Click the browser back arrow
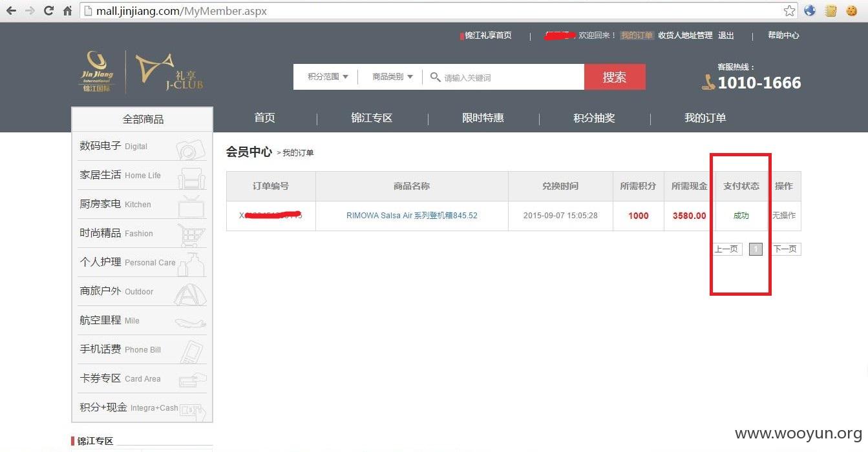 point(12,11)
